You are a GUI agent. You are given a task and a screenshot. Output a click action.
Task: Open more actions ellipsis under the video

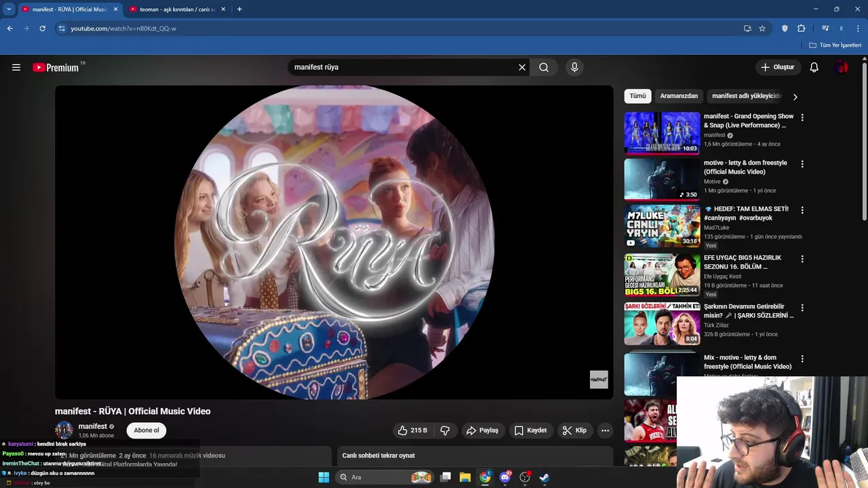pyautogui.click(x=605, y=430)
